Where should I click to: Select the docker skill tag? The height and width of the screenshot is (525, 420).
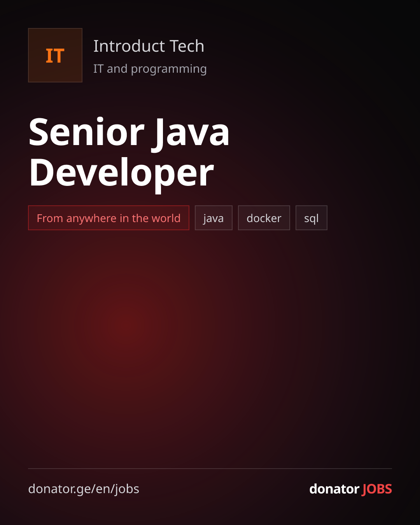point(264,218)
